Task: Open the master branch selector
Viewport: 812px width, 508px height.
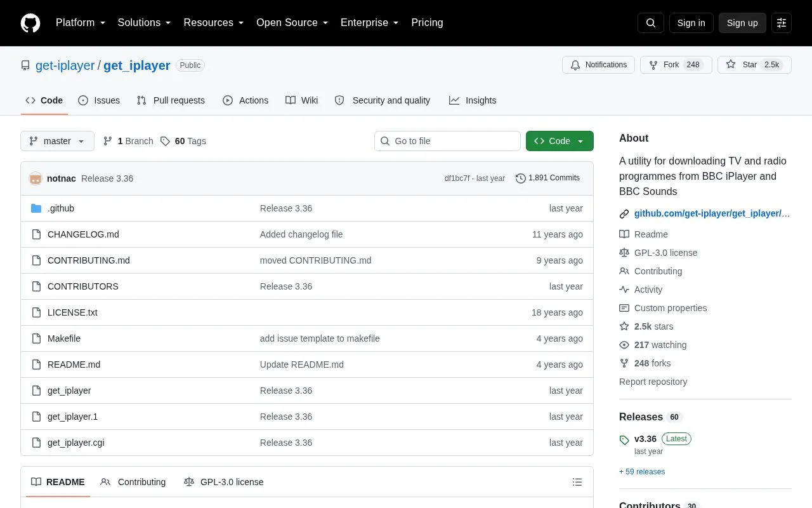Action: point(57,141)
